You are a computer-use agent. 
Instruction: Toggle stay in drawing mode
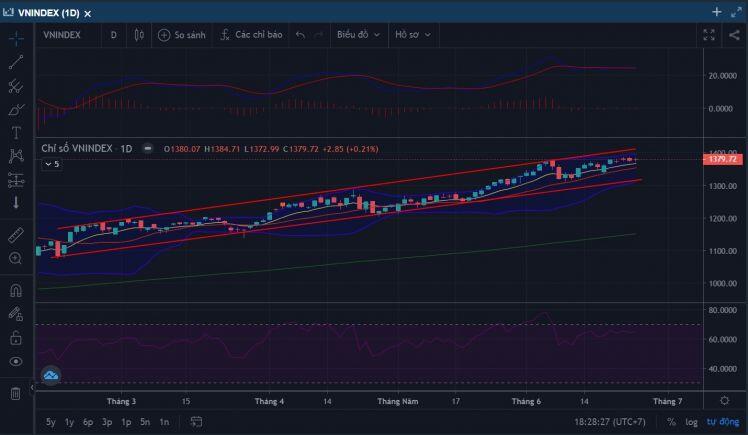[x=16, y=314]
